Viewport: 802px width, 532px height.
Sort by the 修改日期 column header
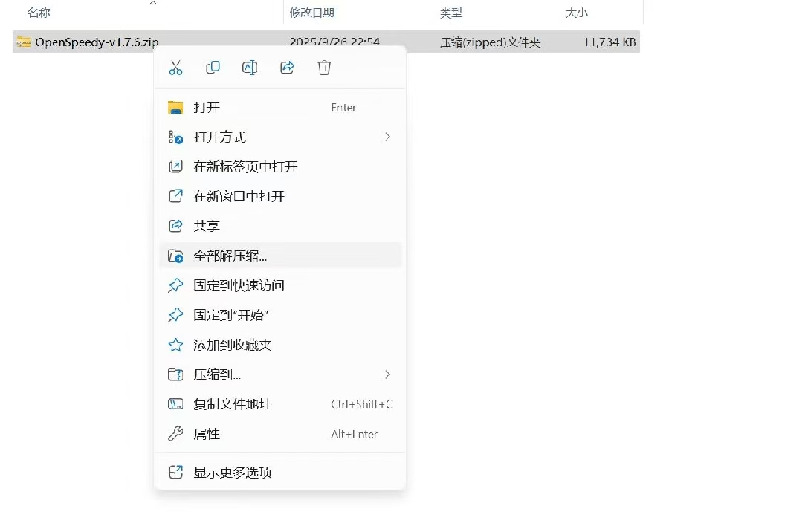(x=311, y=13)
